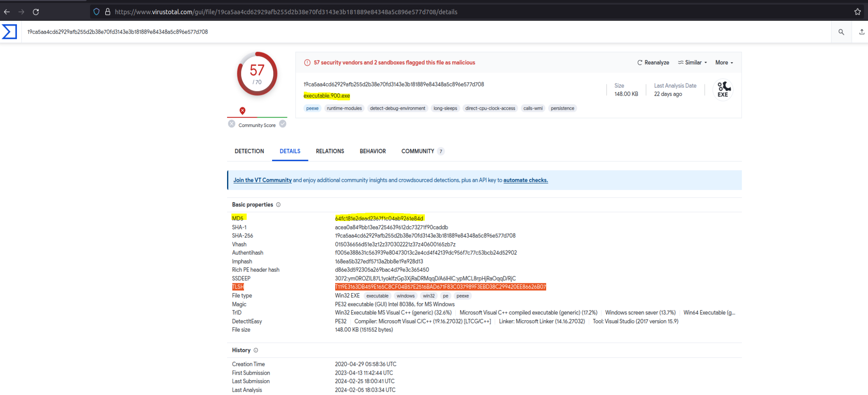
Task: Click the upload file icon
Action: [x=861, y=32]
